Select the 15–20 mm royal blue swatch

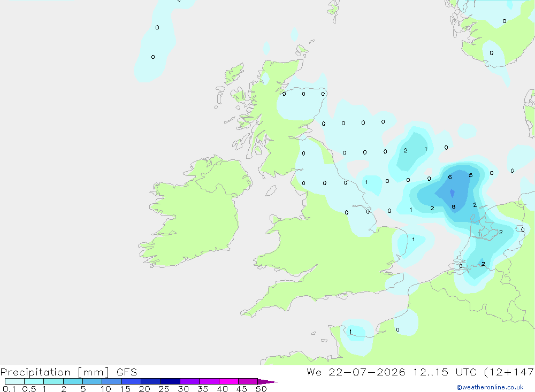(x=132, y=381)
